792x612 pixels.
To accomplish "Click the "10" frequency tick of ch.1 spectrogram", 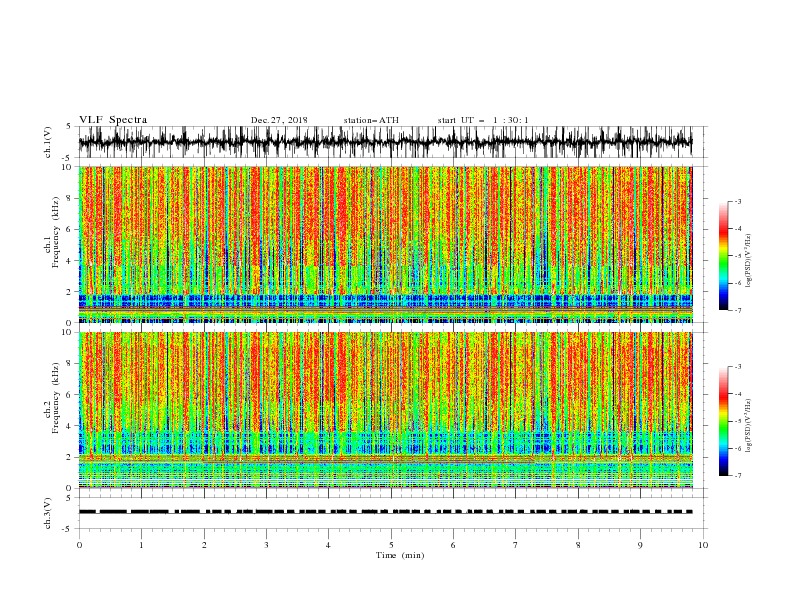I will coord(67,167).
